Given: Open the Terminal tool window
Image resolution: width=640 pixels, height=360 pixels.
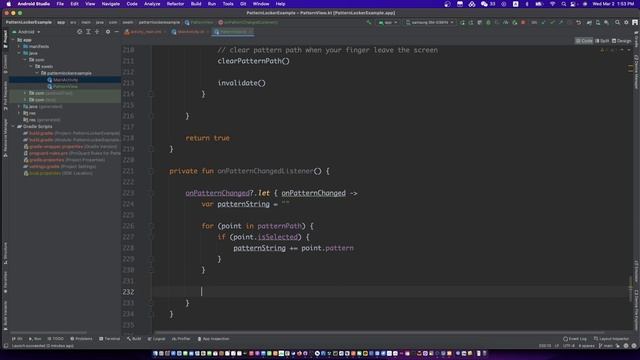Looking at the screenshot, I should click(x=109, y=339).
